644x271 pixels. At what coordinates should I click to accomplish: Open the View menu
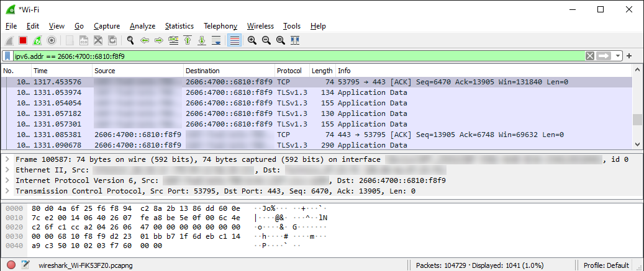pos(57,26)
